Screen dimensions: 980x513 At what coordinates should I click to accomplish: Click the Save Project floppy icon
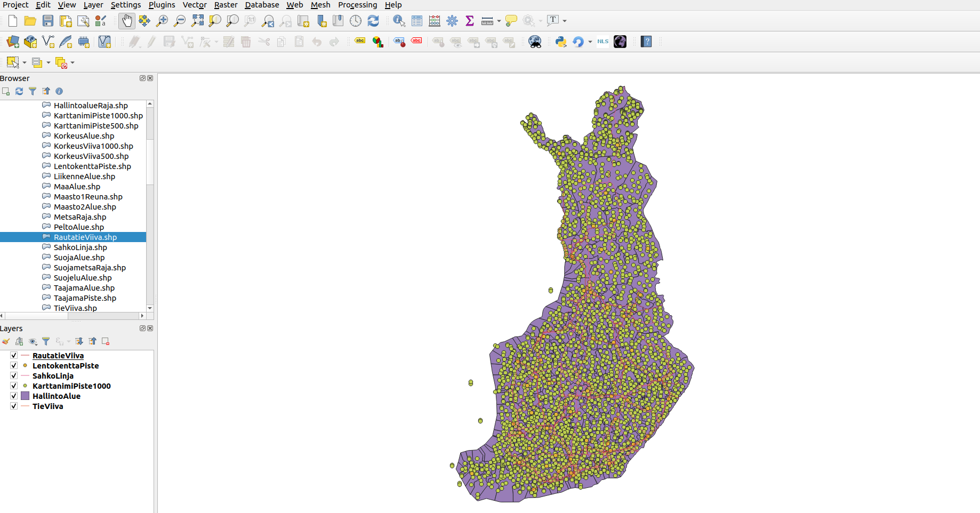pyautogui.click(x=48, y=21)
